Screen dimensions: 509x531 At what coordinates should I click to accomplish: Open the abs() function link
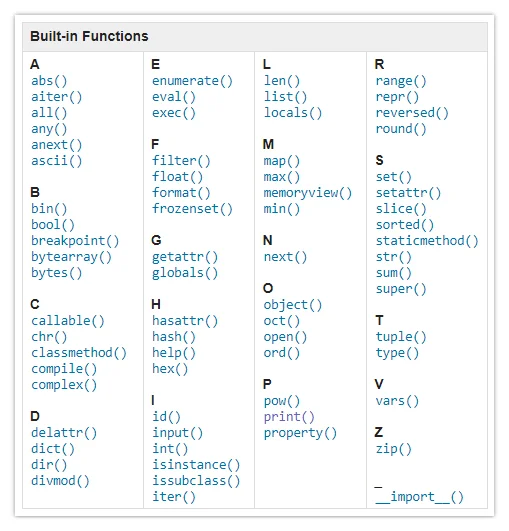[x=49, y=81]
